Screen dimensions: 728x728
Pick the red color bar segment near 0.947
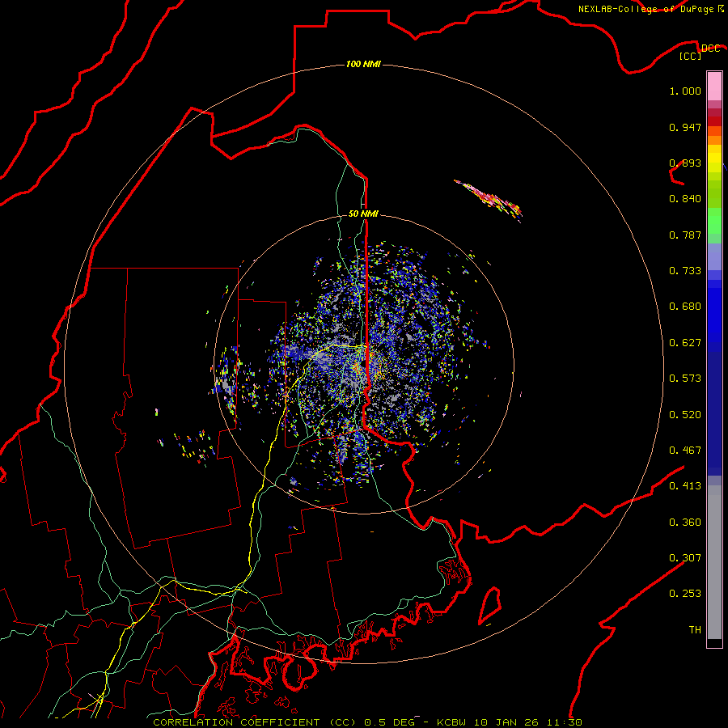pos(714,121)
